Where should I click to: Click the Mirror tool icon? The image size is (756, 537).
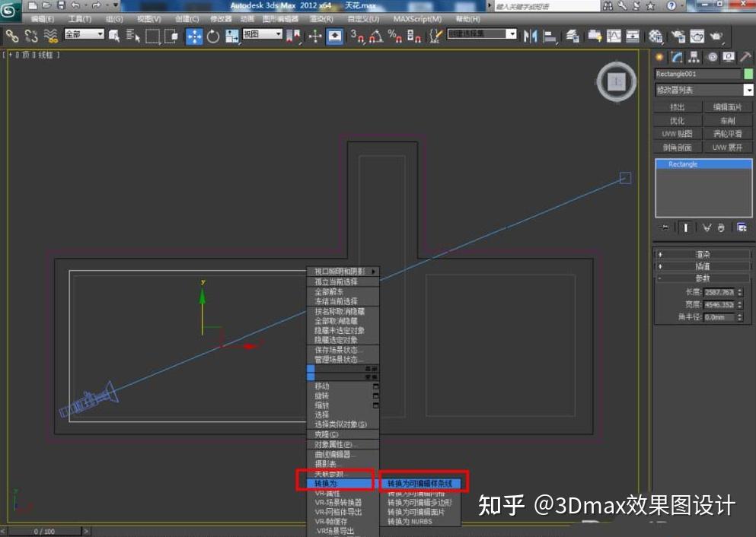pos(531,35)
